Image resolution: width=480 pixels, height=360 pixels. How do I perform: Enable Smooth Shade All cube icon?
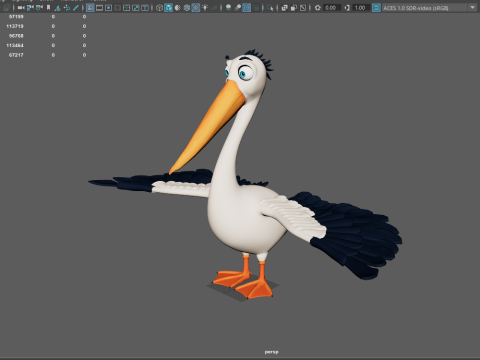coord(168,7)
